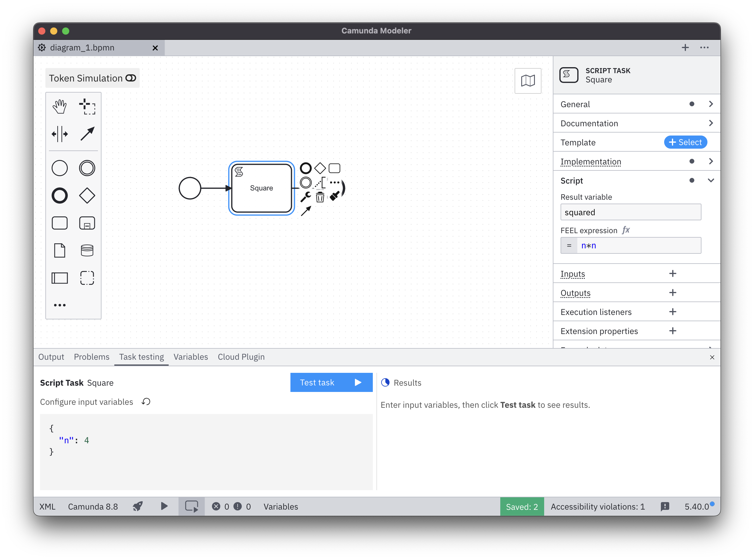This screenshot has height=560, width=754.
Task: Open the minimap
Action: tap(528, 81)
